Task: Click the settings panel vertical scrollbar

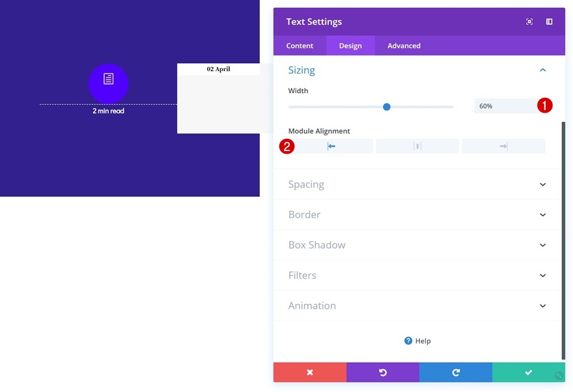Action: click(x=563, y=240)
